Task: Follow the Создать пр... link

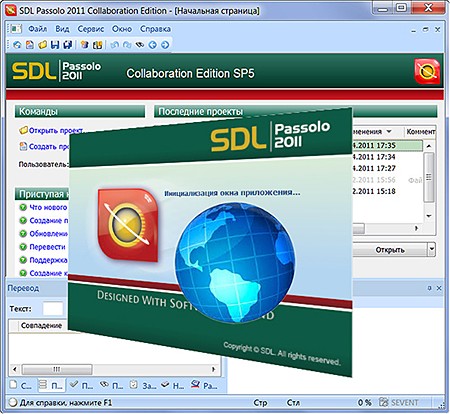Action: [49, 146]
